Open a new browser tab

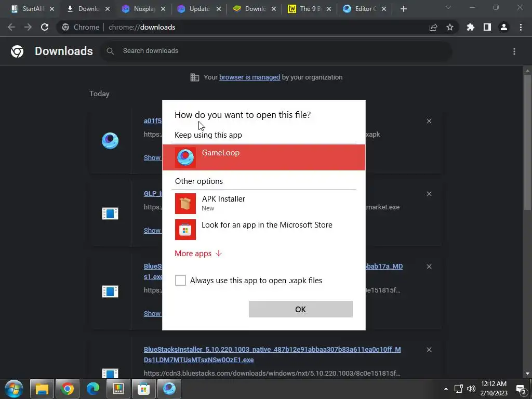tap(403, 9)
